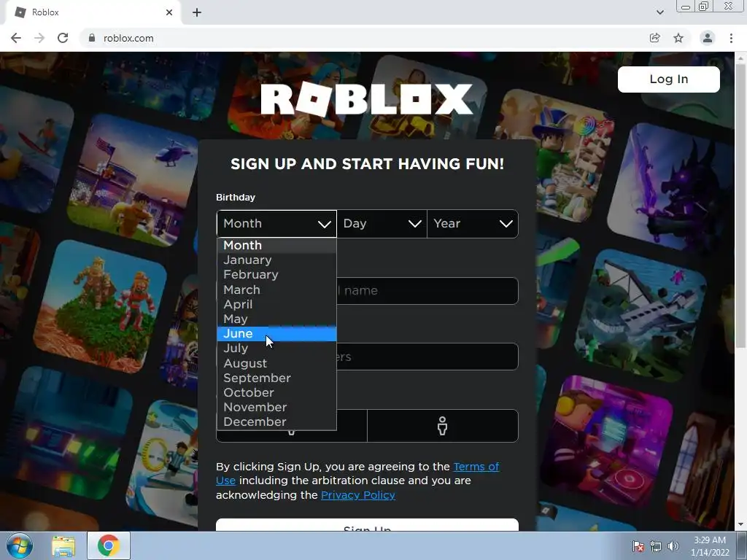Select the Month placeholder option
The height and width of the screenshot is (560, 747).
pyautogui.click(x=276, y=245)
